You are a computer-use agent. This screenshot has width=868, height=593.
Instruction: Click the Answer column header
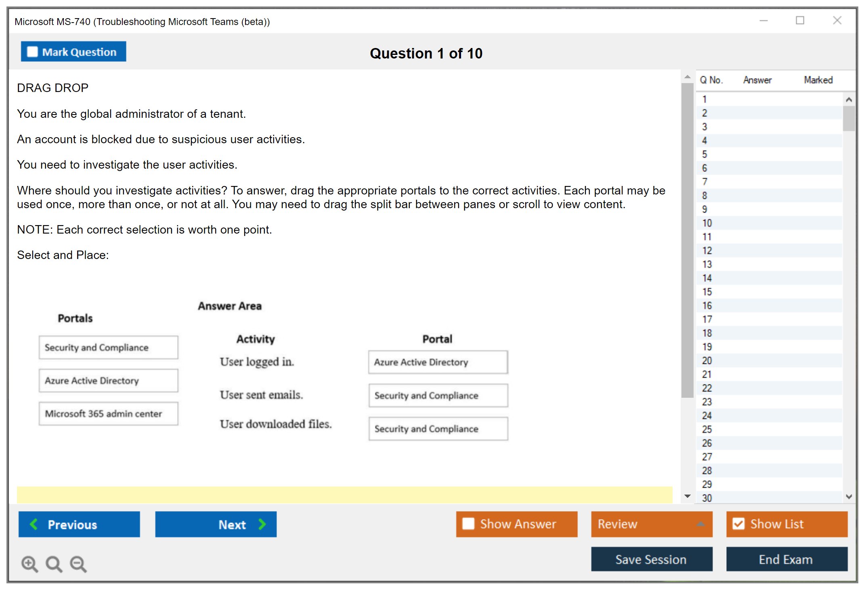pyautogui.click(x=757, y=80)
